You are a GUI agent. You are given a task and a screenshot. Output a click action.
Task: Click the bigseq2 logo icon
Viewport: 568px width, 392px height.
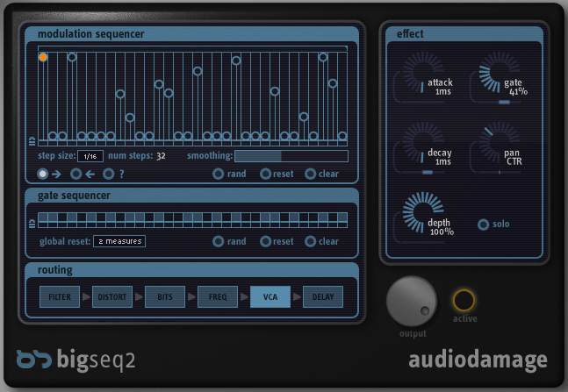pos(34,360)
